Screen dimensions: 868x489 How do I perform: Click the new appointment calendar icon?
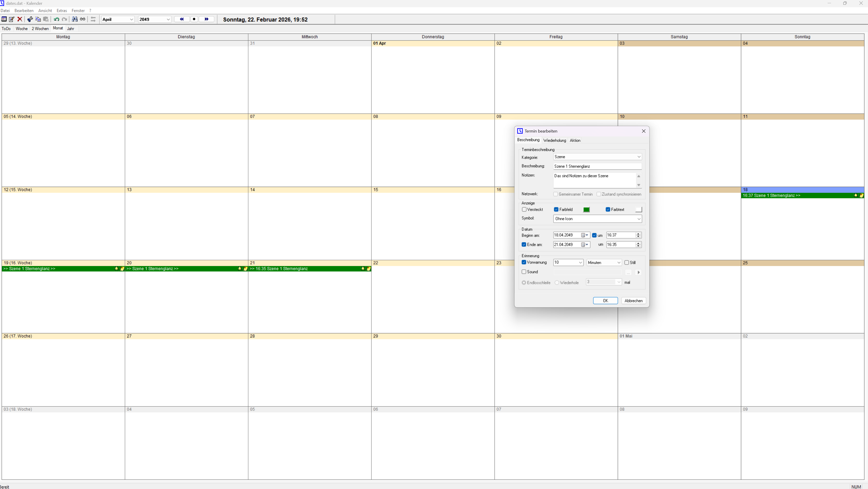[4, 19]
